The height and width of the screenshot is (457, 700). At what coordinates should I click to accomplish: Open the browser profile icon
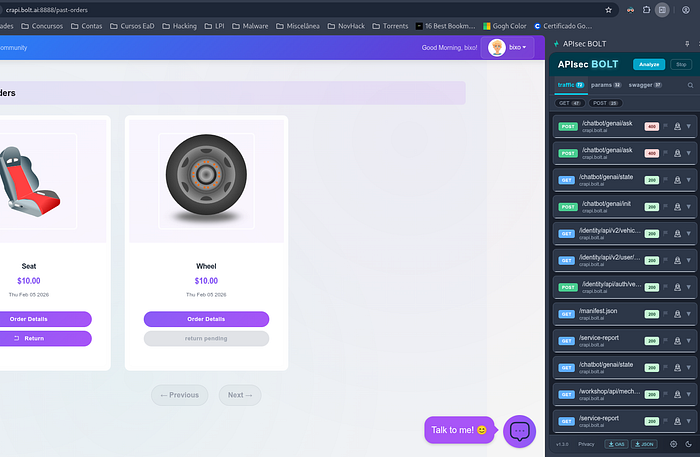[686, 10]
